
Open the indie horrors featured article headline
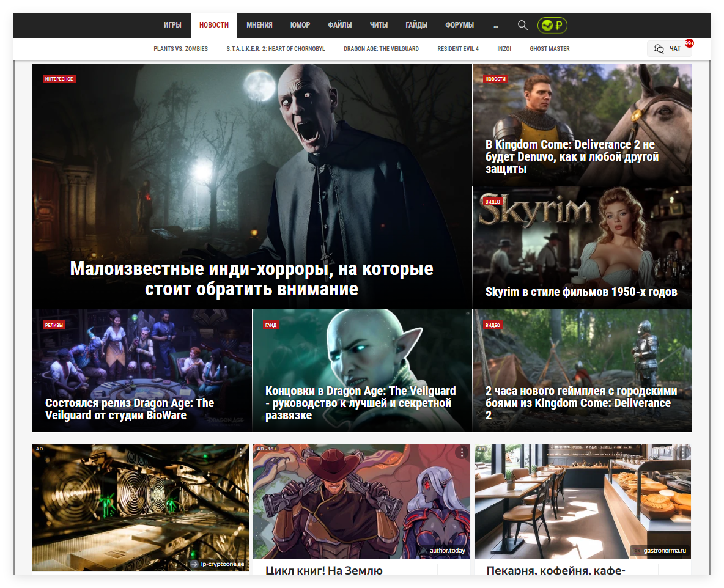click(x=251, y=279)
